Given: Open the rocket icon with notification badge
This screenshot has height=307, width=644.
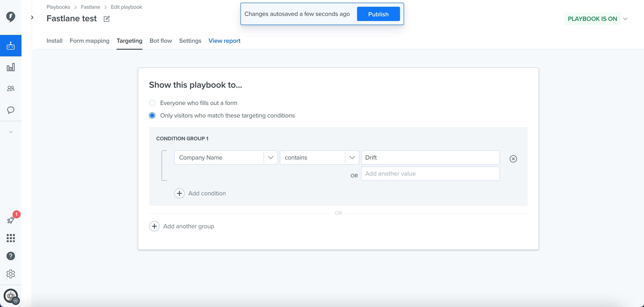Looking at the screenshot, I should 11,220.
